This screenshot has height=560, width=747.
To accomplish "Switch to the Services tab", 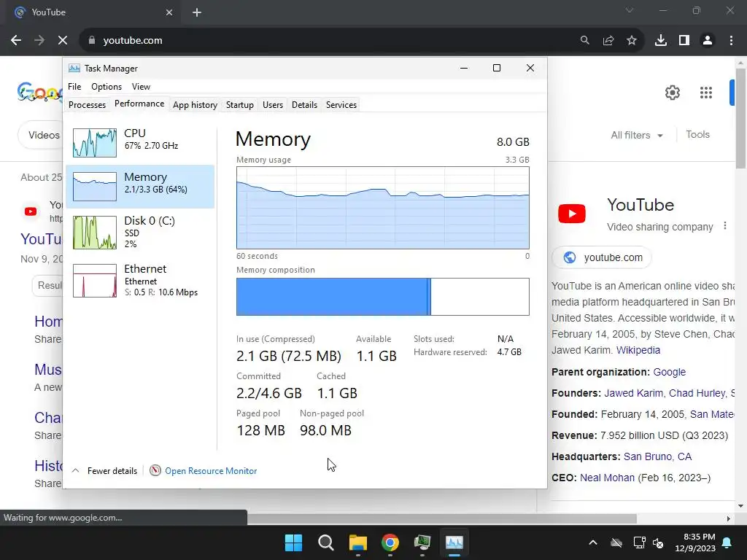I will pos(341,105).
